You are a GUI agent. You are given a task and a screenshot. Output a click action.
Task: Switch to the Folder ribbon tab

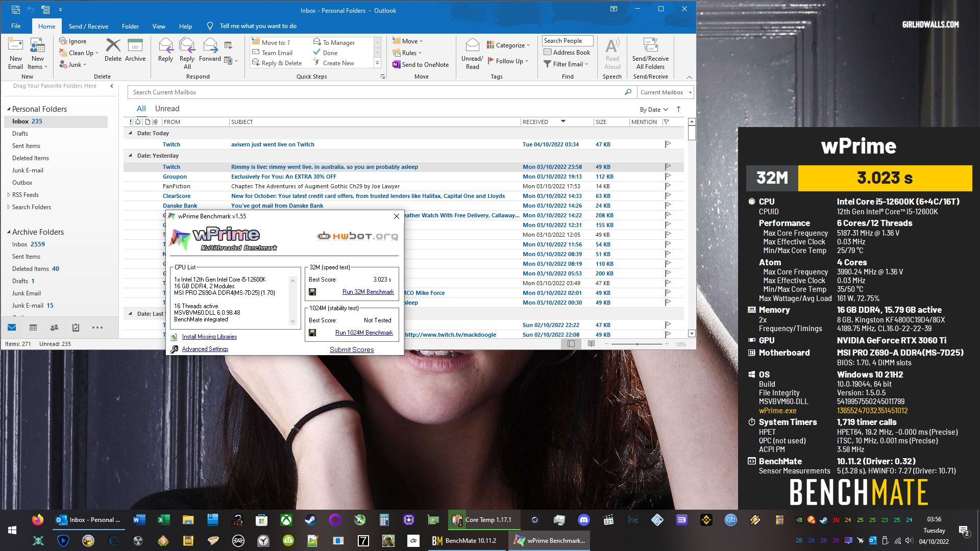point(130,26)
